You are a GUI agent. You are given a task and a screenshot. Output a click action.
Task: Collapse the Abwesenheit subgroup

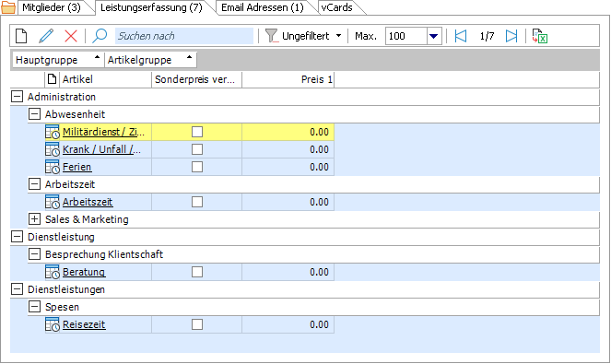tap(35, 114)
